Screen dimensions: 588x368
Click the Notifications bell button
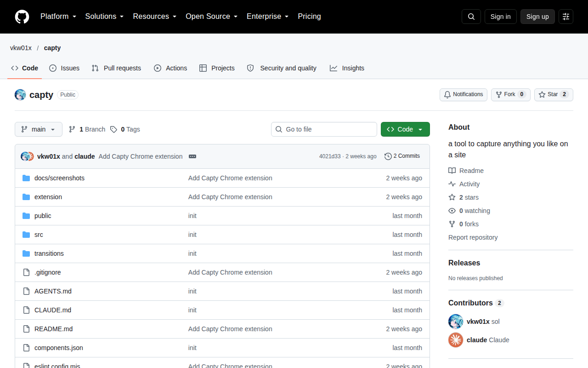464,94
